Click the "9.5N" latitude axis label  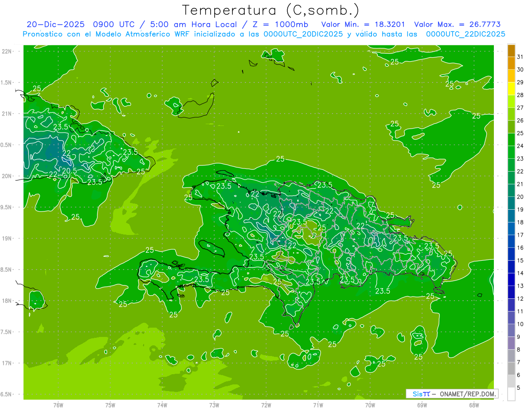tap(7, 207)
